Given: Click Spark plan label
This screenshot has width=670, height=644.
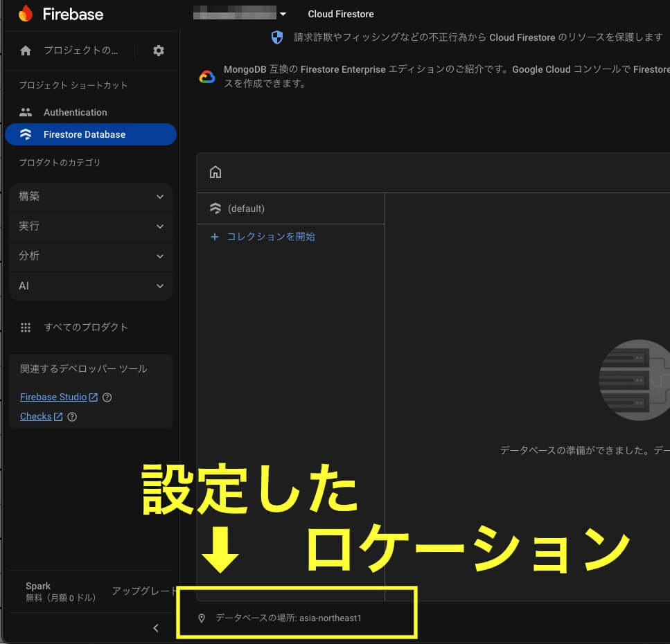Looking at the screenshot, I should 38,586.
